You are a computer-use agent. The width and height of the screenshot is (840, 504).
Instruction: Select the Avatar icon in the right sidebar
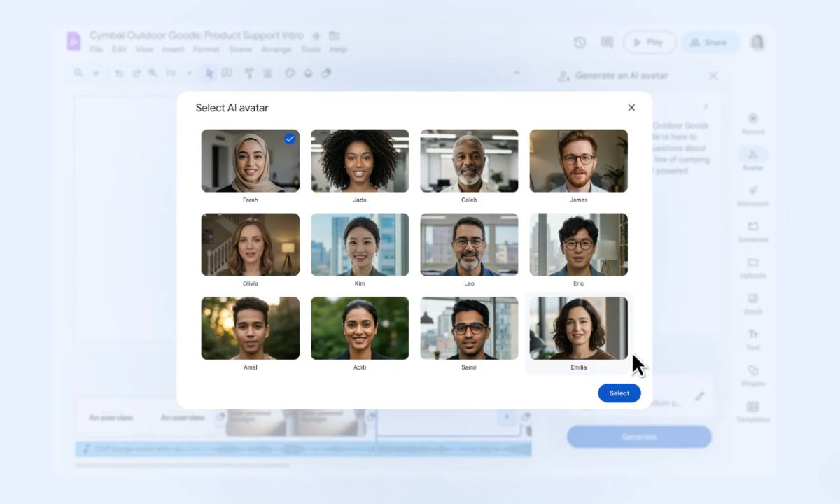pos(753,155)
